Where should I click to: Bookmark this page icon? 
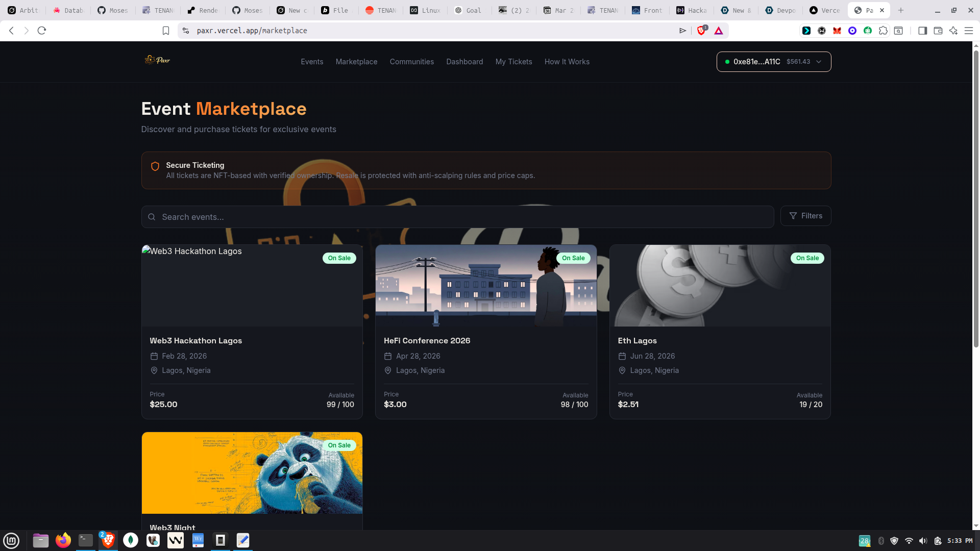[166, 31]
